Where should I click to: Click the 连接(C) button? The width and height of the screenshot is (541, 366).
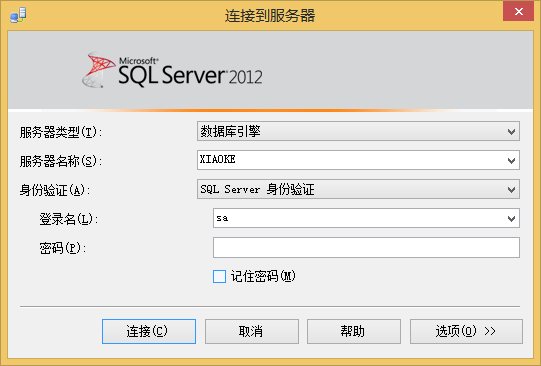149,332
